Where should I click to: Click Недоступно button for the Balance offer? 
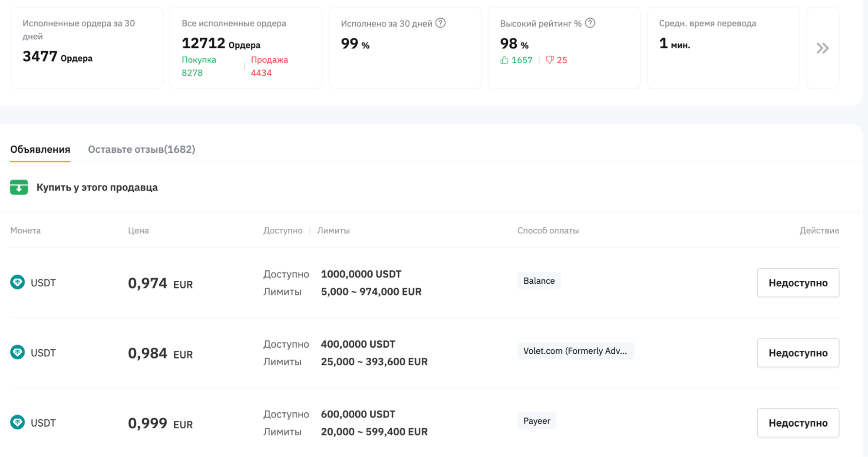coord(798,283)
